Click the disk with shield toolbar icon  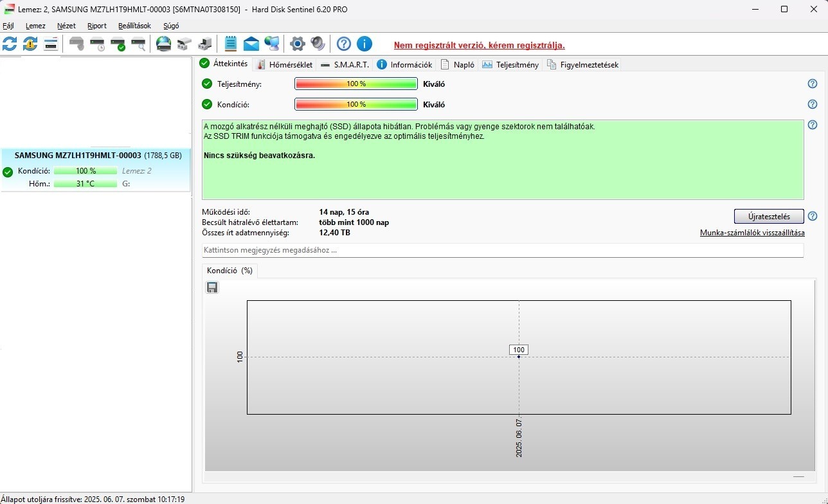coord(76,44)
